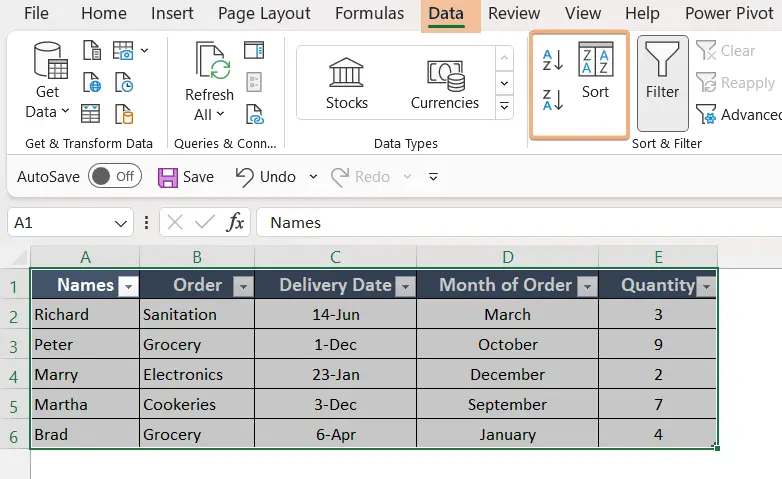Click the From Text/CSV icon
782x479 pixels.
coord(92,50)
